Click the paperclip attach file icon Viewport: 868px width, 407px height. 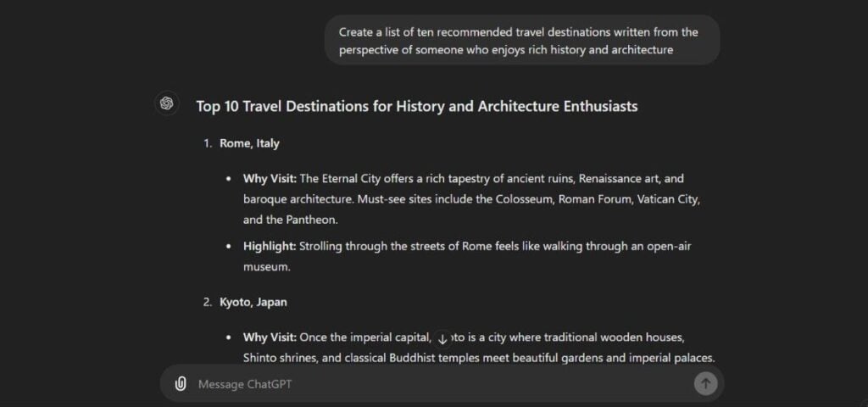180,384
